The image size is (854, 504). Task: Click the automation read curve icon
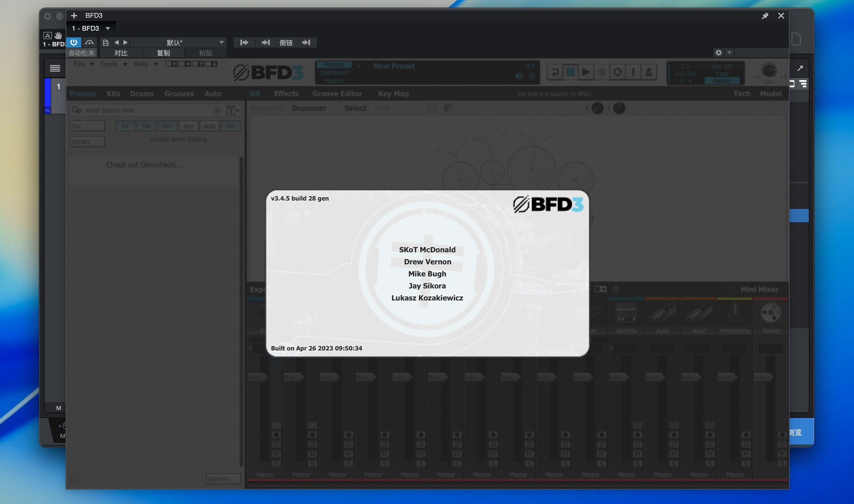click(x=89, y=42)
